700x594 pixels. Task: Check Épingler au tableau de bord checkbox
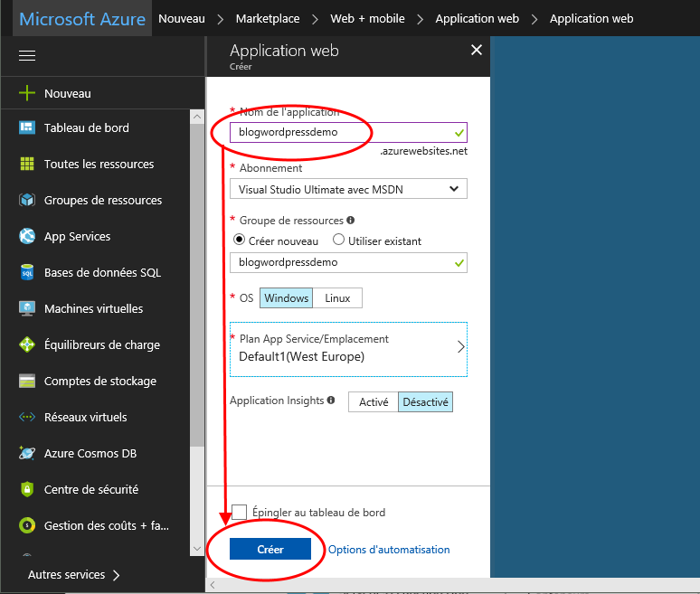coord(240,512)
